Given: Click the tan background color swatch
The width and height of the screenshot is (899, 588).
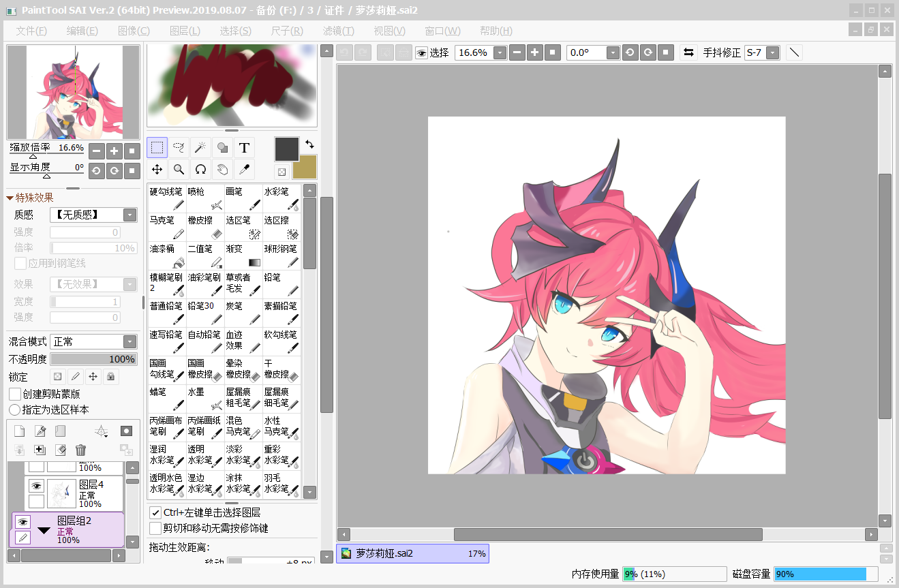Looking at the screenshot, I should tap(307, 169).
